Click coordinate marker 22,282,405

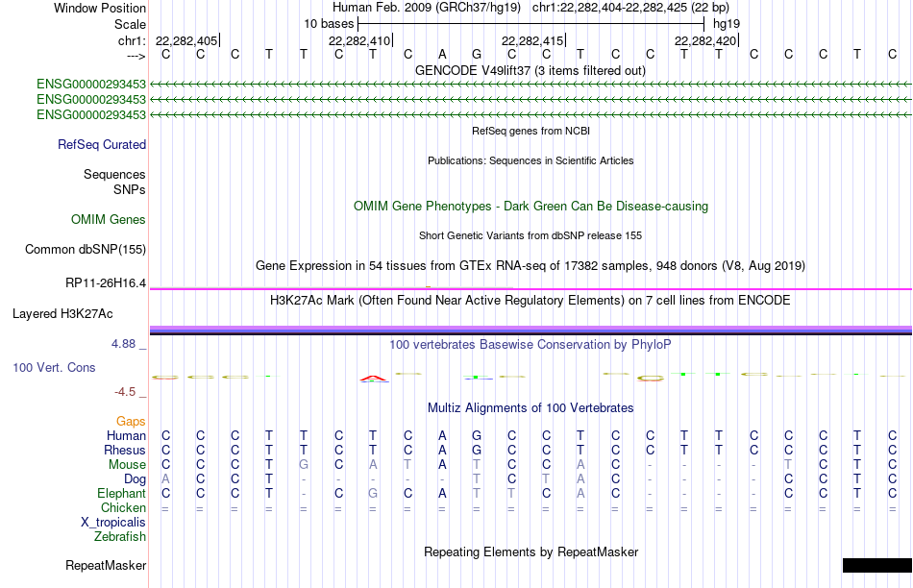pos(186,40)
